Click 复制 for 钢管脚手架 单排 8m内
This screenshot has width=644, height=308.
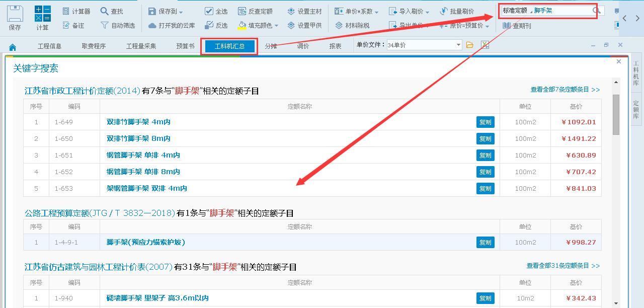tap(486, 172)
